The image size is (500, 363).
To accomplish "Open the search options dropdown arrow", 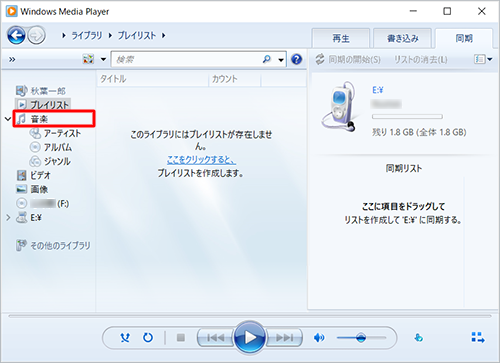I will point(281,60).
